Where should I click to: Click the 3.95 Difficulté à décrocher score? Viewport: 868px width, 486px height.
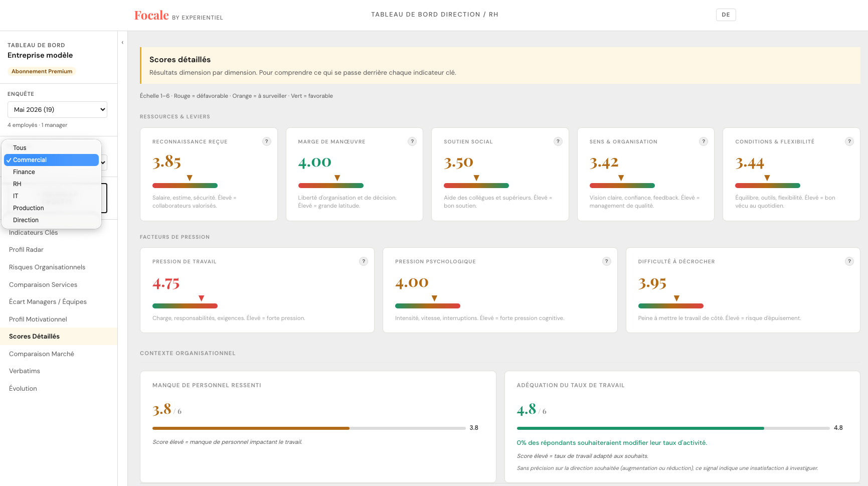[652, 284]
